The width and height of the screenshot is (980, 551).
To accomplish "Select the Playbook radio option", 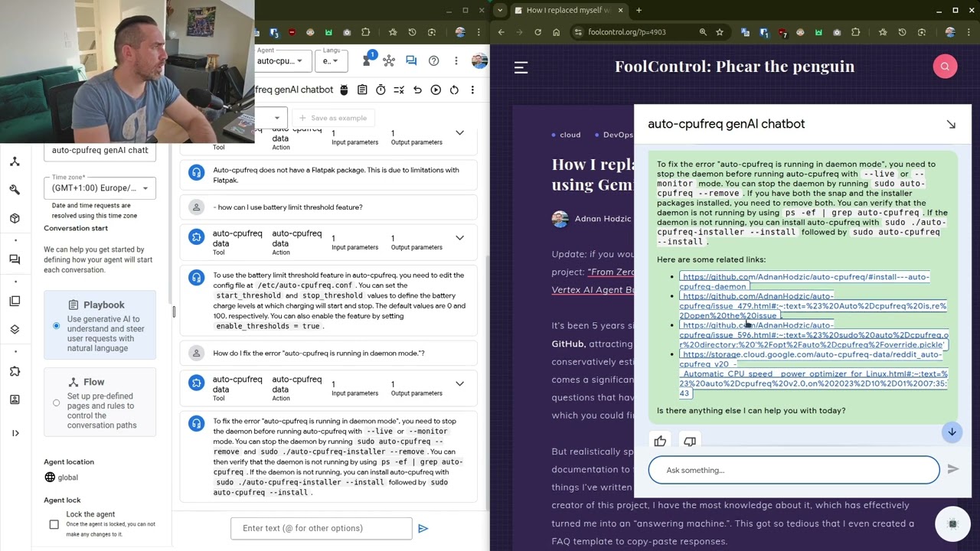I will [56, 325].
